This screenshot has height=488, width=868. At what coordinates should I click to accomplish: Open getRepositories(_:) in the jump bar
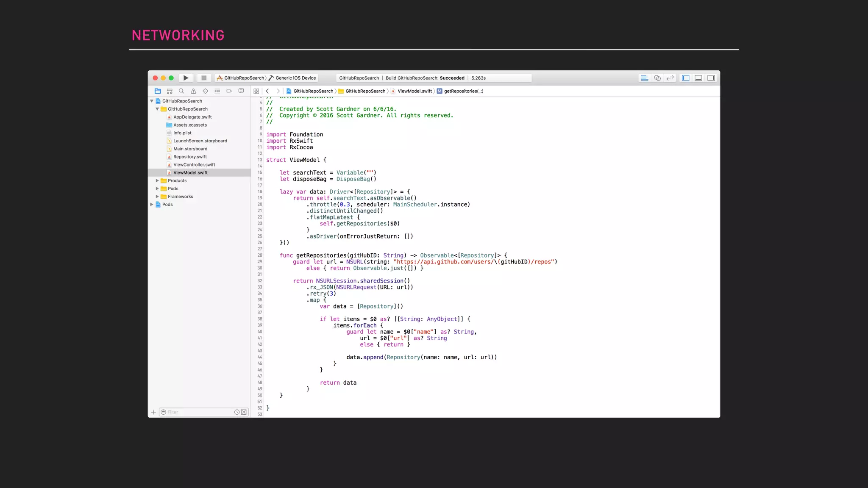[x=463, y=91]
